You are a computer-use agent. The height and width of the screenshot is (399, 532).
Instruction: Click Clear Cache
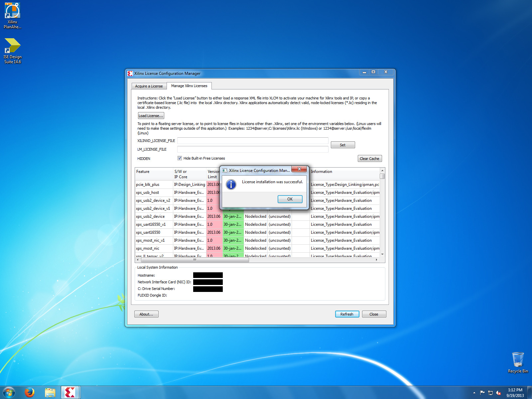point(369,158)
